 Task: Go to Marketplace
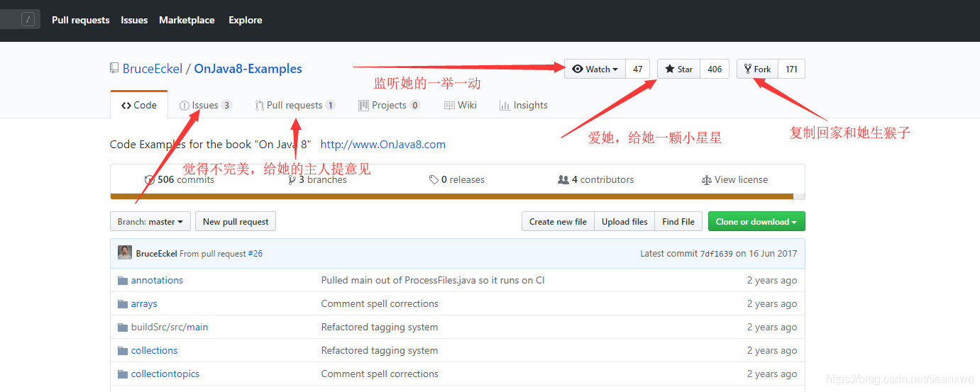click(187, 20)
